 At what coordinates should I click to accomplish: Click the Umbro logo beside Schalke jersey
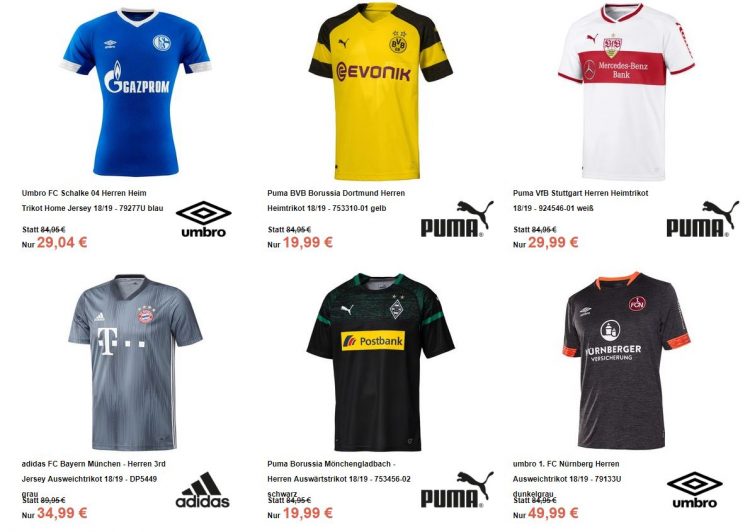(x=204, y=219)
